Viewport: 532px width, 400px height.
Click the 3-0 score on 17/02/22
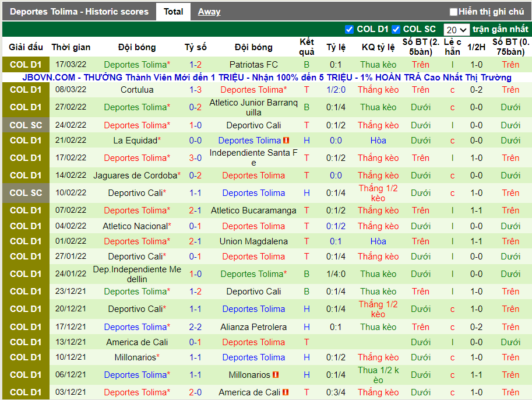pos(195,158)
